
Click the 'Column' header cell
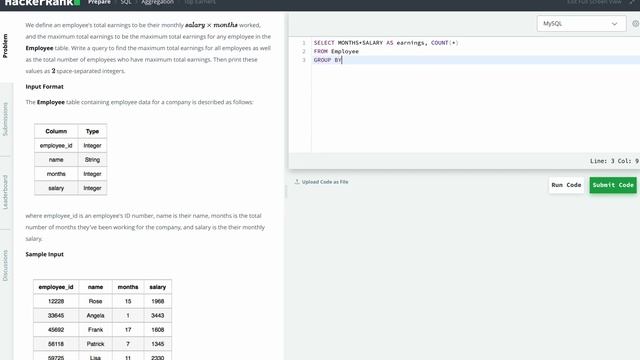pyautogui.click(x=56, y=131)
